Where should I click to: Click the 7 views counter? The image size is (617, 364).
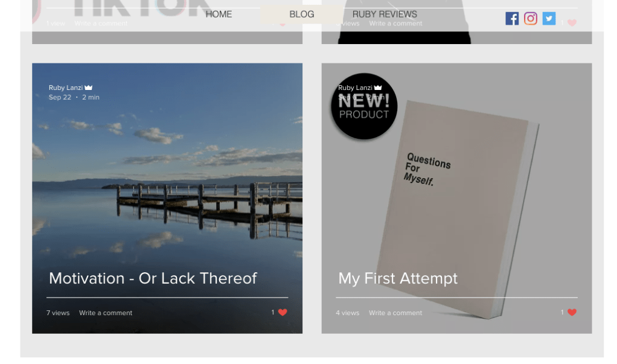tap(58, 313)
